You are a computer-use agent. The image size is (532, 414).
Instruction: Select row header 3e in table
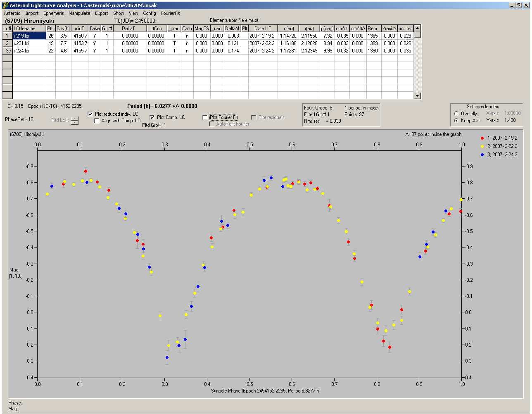click(7, 51)
